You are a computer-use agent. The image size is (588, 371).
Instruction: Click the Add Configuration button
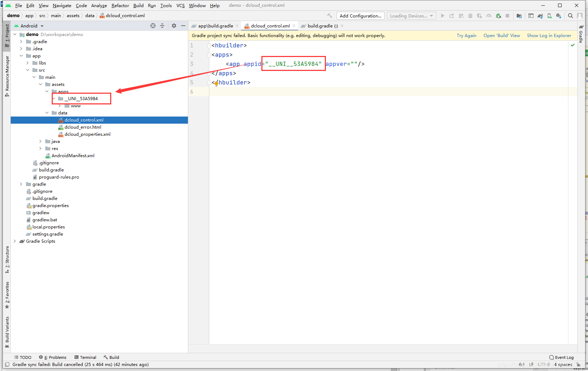click(x=361, y=16)
